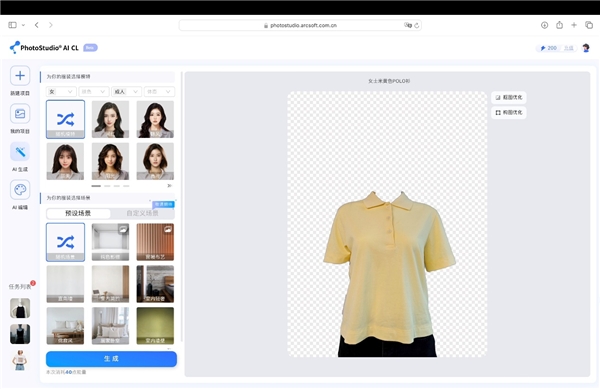Image resolution: width=600 pixels, height=389 pixels.
Task: Click the next page arrow under models
Action: (169, 186)
